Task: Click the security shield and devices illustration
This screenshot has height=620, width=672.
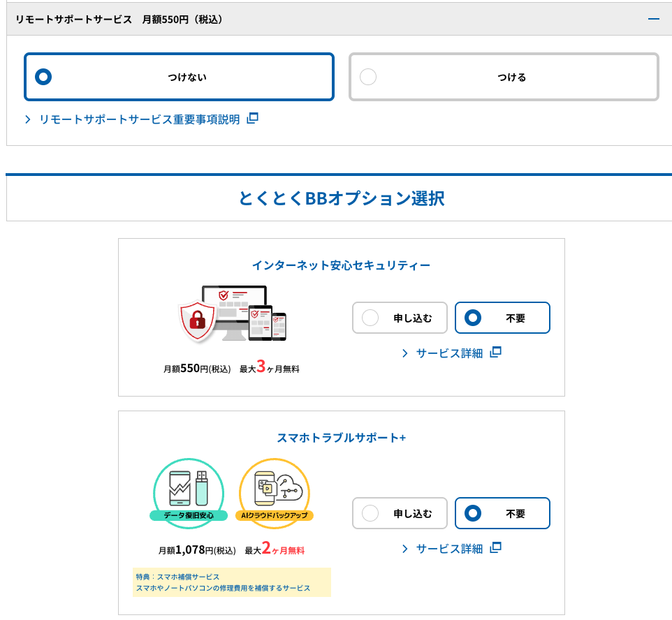Action: pyautogui.click(x=233, y=314)
